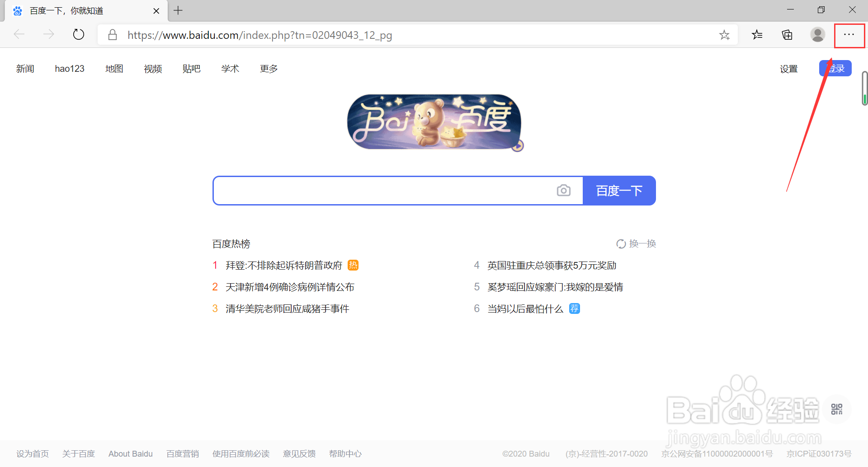Open the 地图 nav link
Image resolution: width=868 pixels, height=467 pixels.
(x=114, y=69)
